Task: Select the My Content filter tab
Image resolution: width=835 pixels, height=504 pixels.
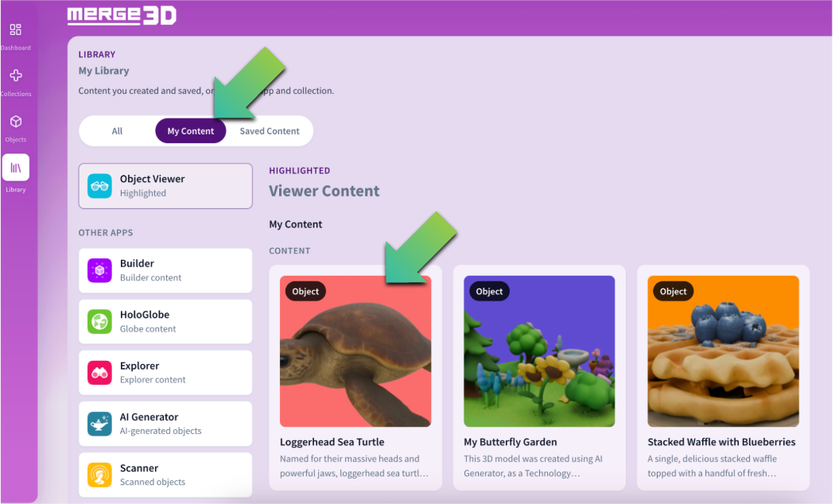Action: pyautogui.click(x=191, y=131)
